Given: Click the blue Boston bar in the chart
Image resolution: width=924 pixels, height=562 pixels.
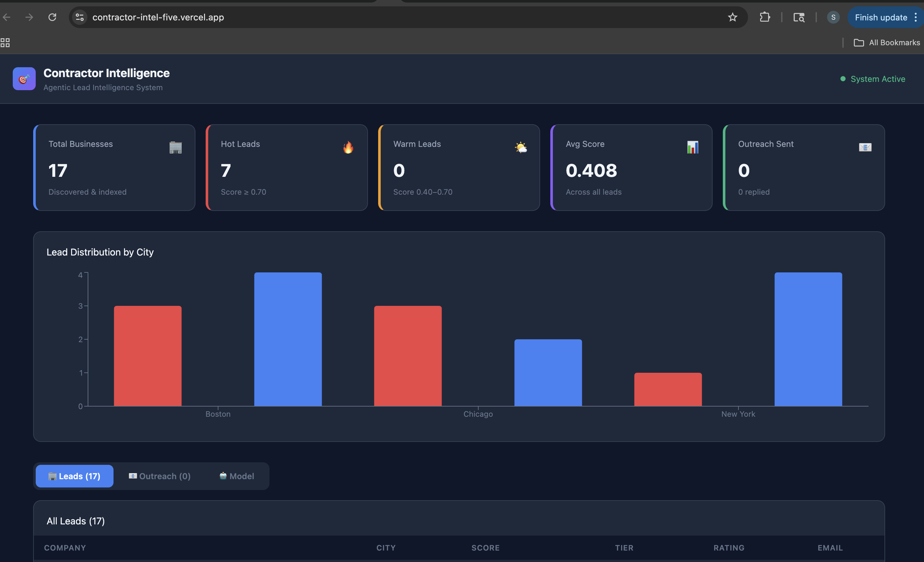Looking at the screenshot, I should [x=288, y=339].
